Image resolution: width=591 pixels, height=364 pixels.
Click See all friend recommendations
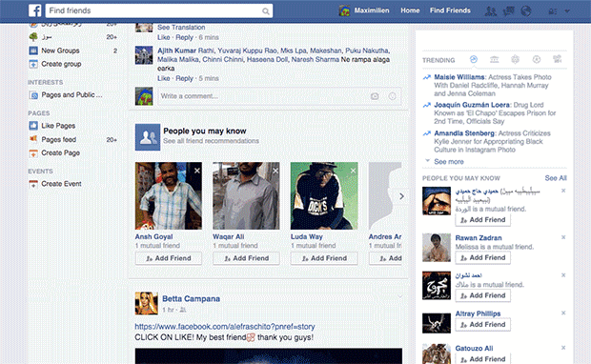pos(211,141)
